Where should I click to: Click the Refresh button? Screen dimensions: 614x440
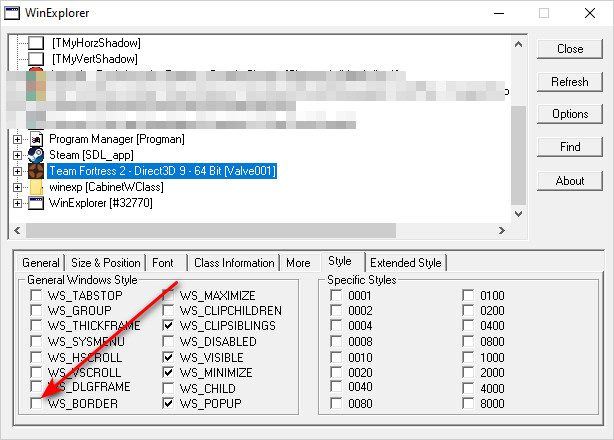[x=570, y=82]
